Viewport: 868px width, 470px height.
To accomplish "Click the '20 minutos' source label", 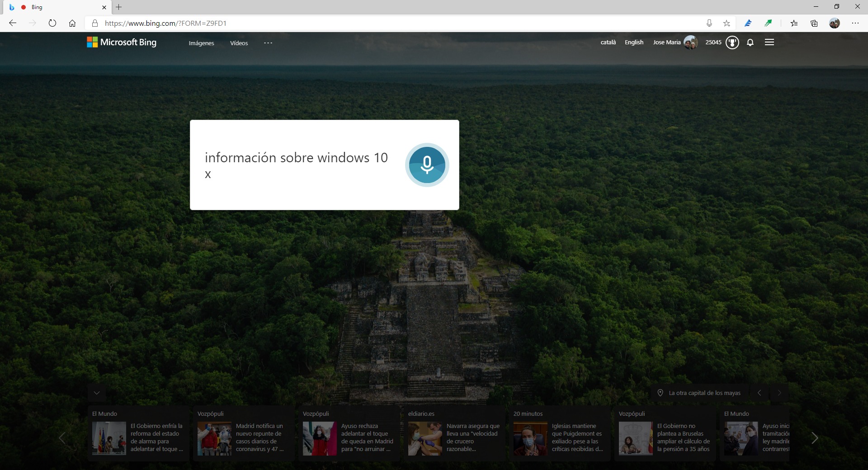I will 528,414.
